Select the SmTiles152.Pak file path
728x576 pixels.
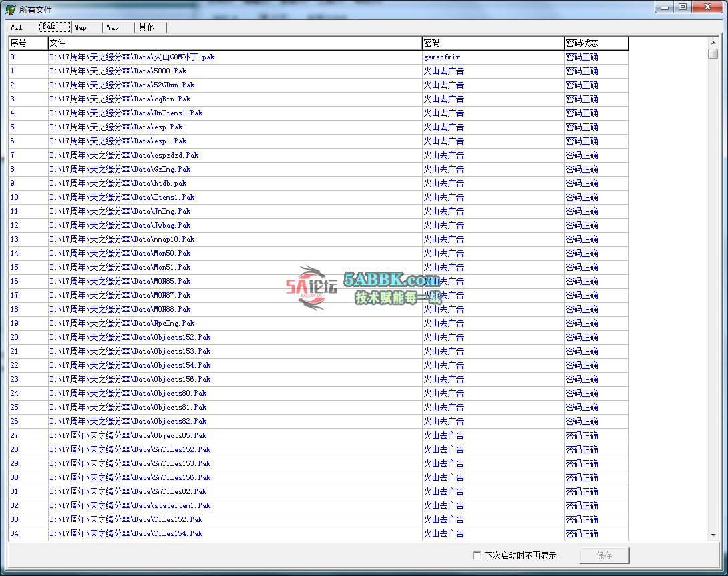(130, 449)
